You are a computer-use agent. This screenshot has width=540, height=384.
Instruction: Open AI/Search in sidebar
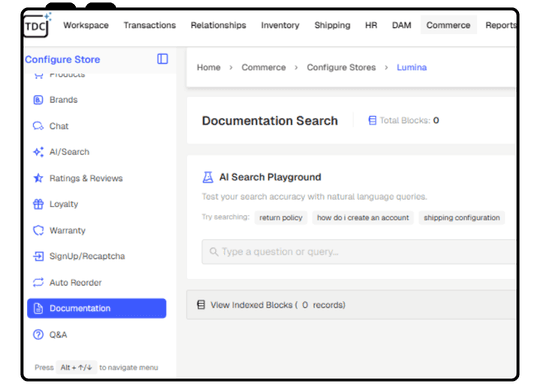tap(69, 152)
